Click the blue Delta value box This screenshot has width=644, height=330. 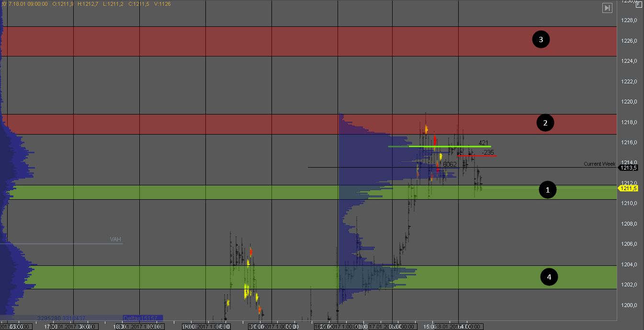tap(142, 318)
